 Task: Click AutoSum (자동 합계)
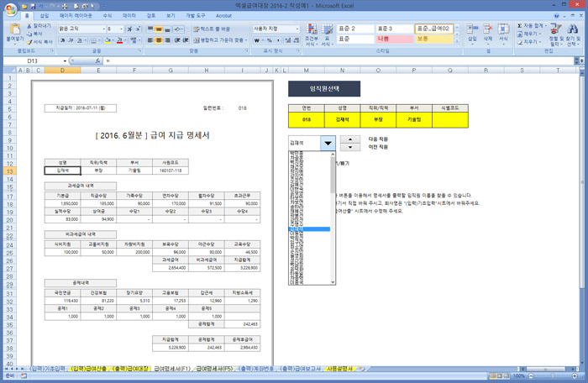pos(531,25)
